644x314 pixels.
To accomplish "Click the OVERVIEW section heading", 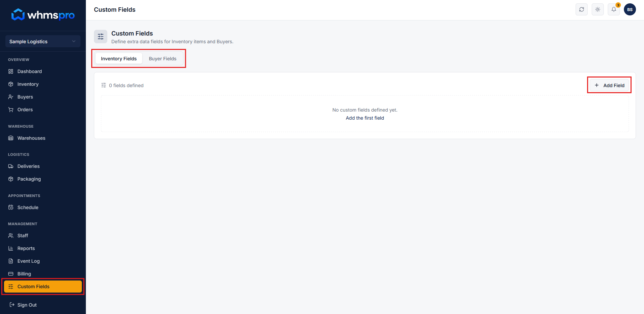I will (x=19, y=60).
